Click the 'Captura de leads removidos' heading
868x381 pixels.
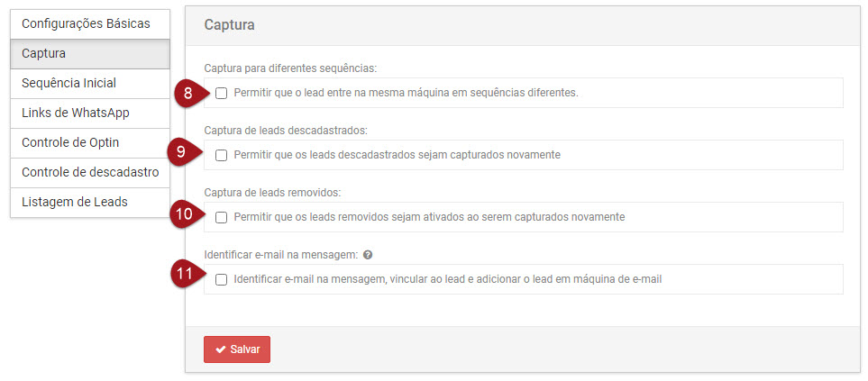click(272, 193)
